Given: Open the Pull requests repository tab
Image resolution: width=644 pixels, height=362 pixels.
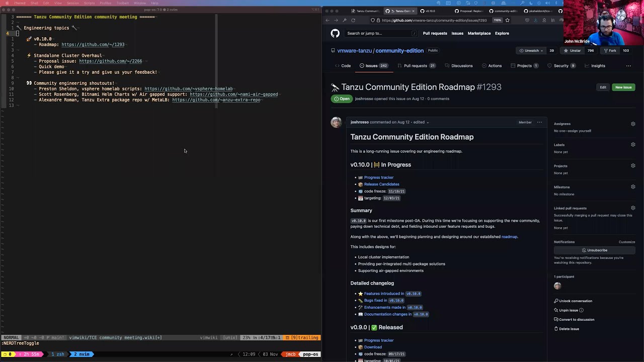Looking at the screenshot, I should [416, 66].
